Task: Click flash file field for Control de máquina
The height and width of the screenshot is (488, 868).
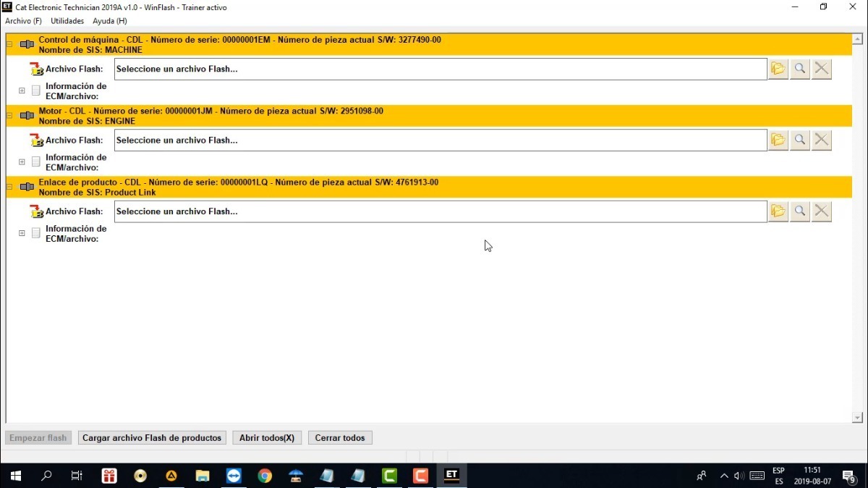Action: click(441, 69)
